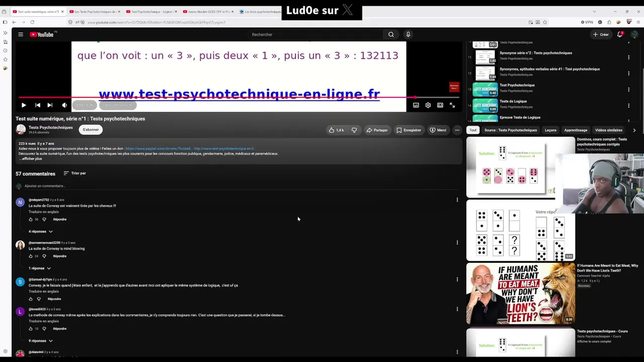
Task: Open the Tests de Logique playlist video thumbnail
Action: coord(485,105)
